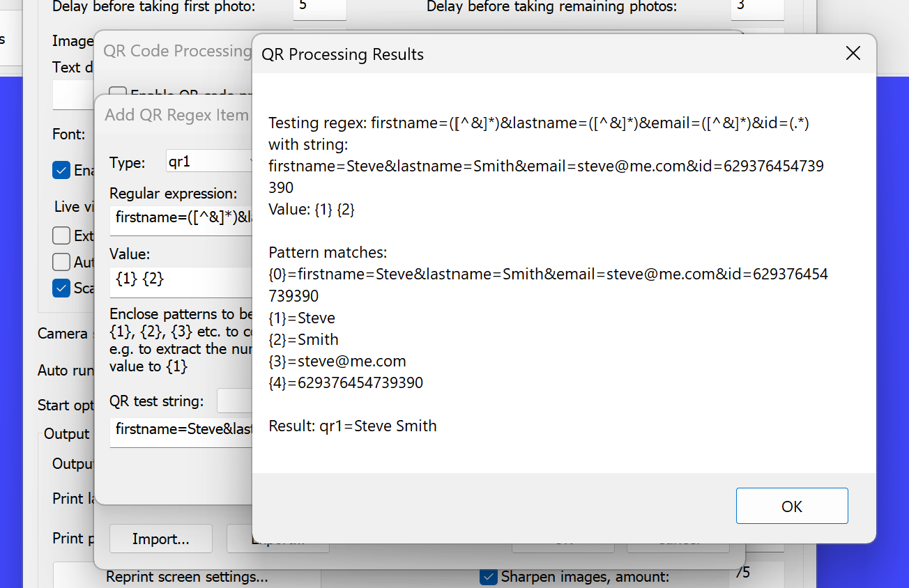Uncheck the checked checkbox labeled 'Sca'
909x588 pixels.
click(61, 288)
